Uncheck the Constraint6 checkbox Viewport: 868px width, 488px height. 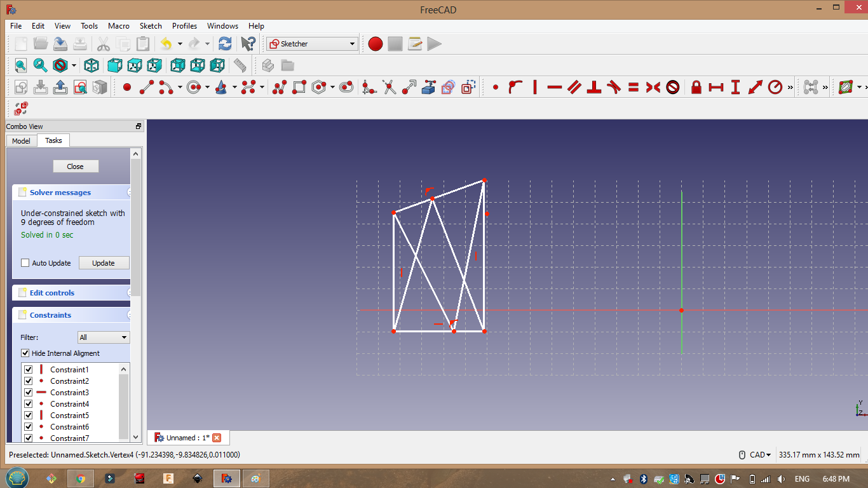coord(28,427)
